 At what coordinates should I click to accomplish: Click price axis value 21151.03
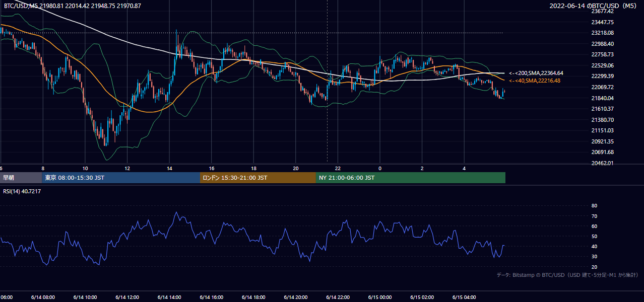point(602,130)
